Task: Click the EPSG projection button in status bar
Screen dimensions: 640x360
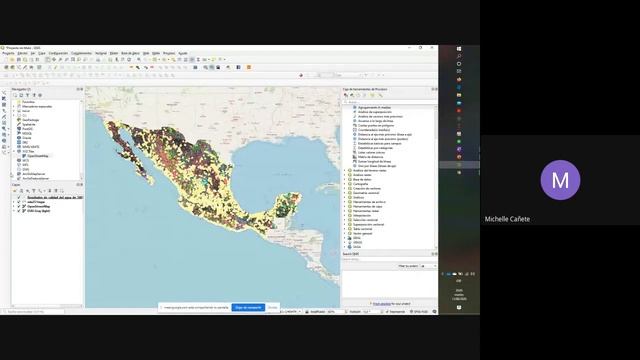Action: tap(419, 312)
